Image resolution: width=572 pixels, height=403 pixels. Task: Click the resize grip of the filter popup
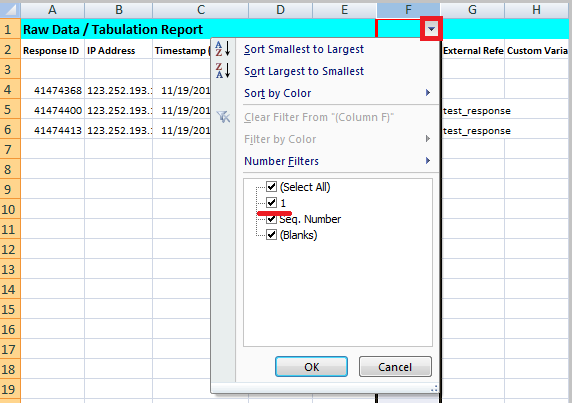point(434,389)
